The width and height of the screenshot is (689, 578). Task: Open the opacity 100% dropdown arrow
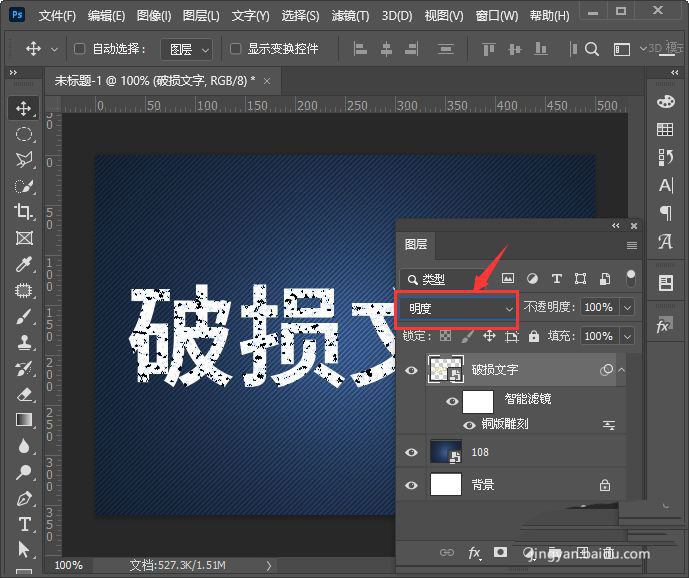pyautogui.click(x=627, y=307)
